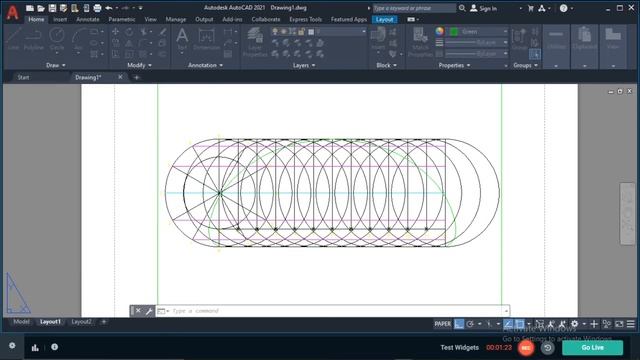Screen dimensions: 640x360
Task: Select the Circle tool
Action: (x=57, y=39)
